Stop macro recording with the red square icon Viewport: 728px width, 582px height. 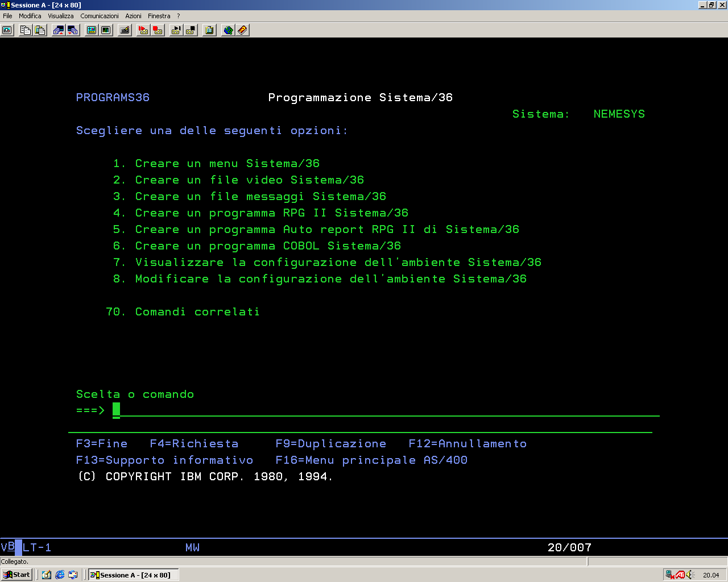pos(158,30)
